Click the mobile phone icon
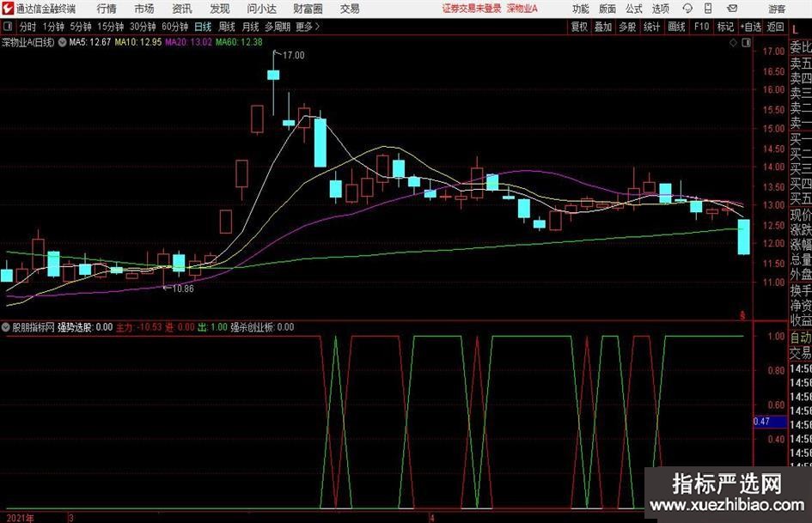The image size is (812, 523). (x=708, y=9)
